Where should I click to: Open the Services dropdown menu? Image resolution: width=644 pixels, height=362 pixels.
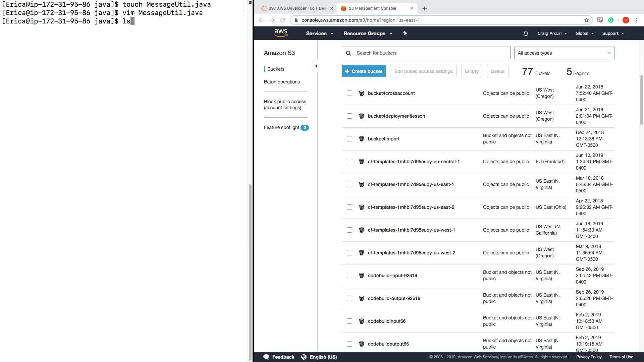coord(319,34)
